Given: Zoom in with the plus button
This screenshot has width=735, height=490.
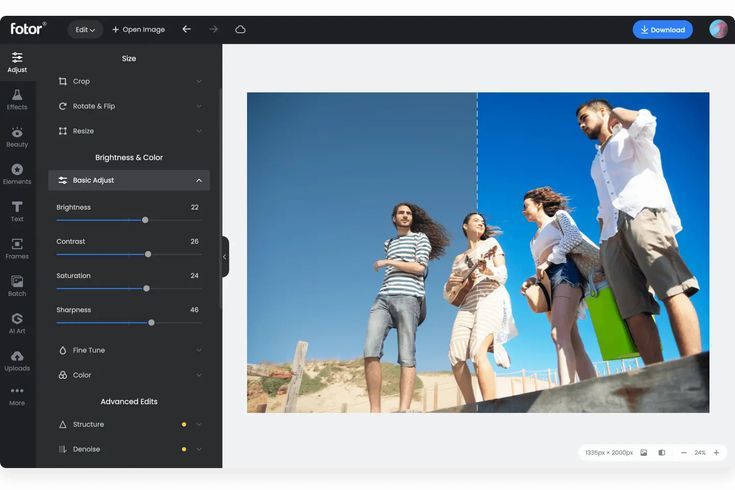Looking at the screenshot, I should [x=716, y=453].
